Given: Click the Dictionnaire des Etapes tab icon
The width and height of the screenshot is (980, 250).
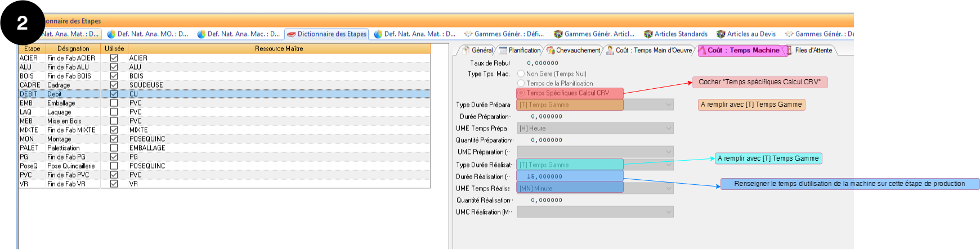Looking at the screenshot, I should (x=291, y=34).
